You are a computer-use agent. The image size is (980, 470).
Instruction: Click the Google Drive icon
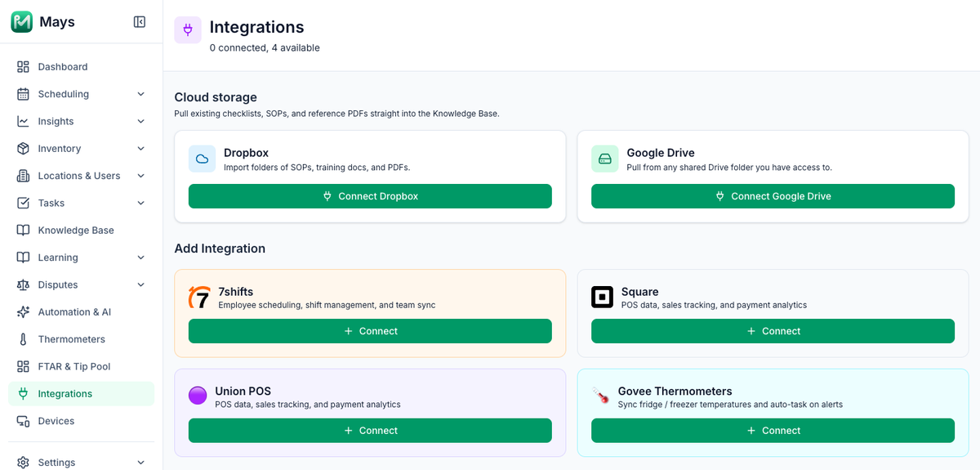point(604,159)
